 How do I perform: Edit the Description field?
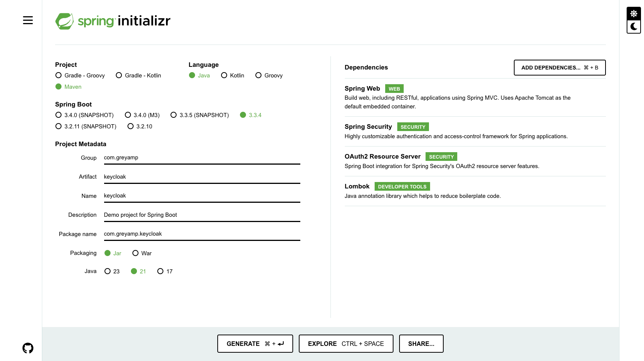pyautogui.click(x=202, y=215)
